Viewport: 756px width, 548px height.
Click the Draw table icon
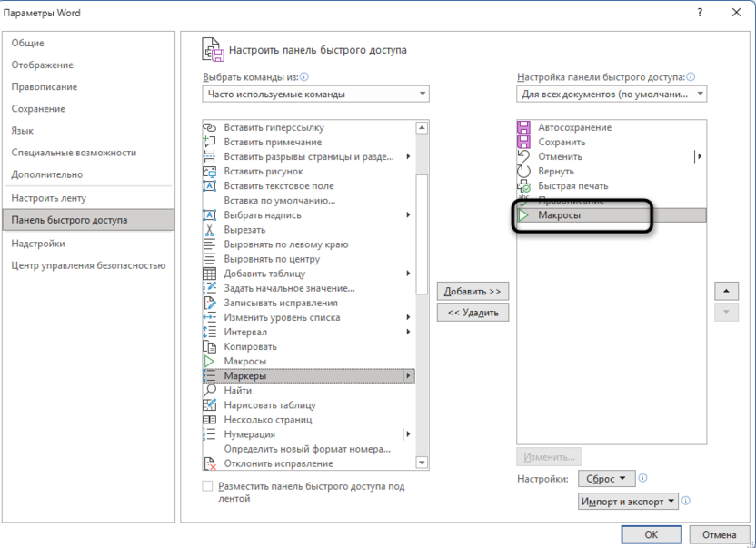tap(208, 405)
